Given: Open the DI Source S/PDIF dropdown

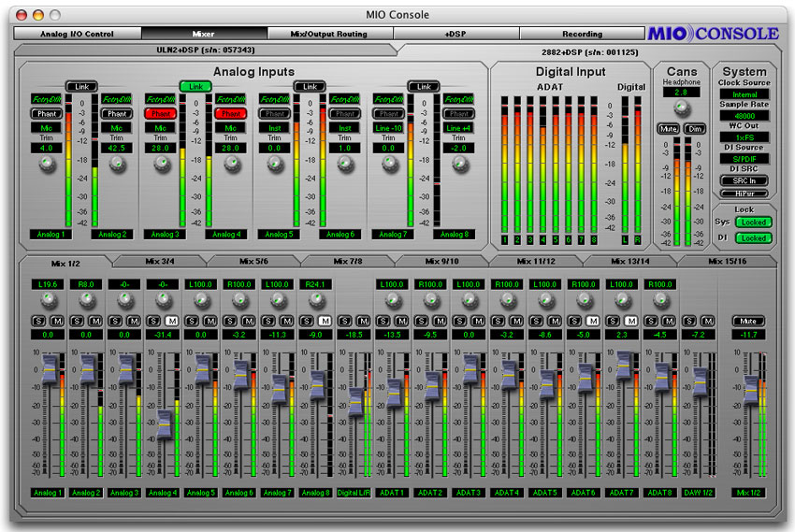Looking at the screenshot, I should pyautogui.click(x=744, y=159).
